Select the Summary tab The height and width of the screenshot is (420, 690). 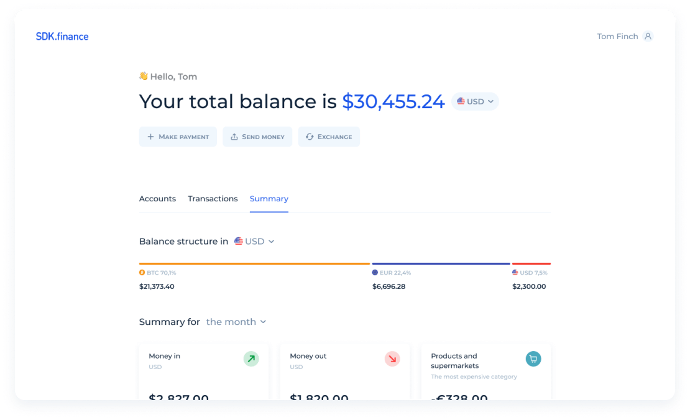click(x=269, y=199)
